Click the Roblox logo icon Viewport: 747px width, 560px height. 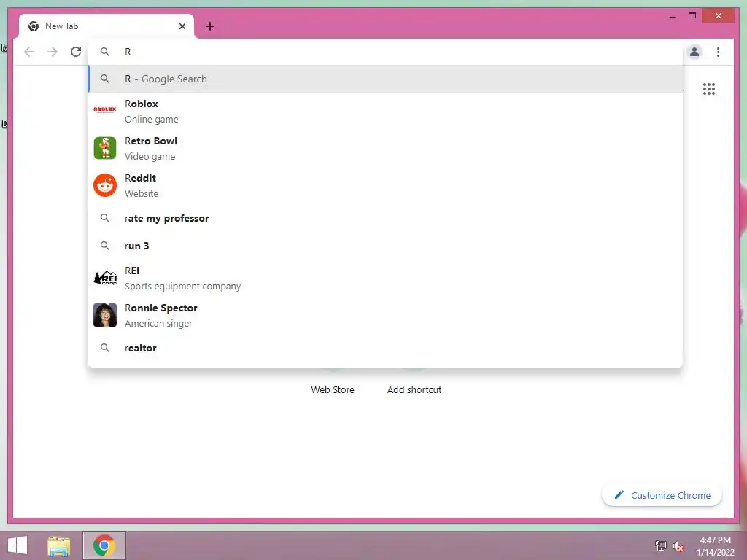(105, 110)
